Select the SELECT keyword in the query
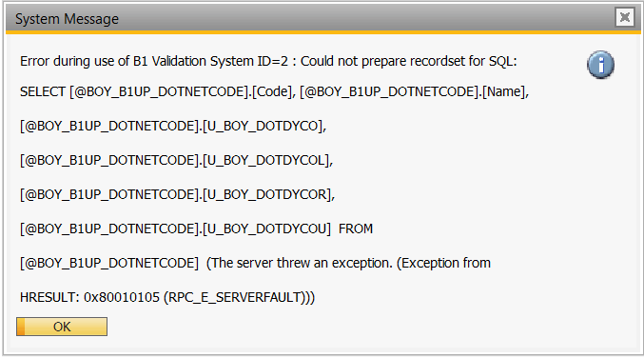Screen dimensions: 644x358 pos(43,91)
